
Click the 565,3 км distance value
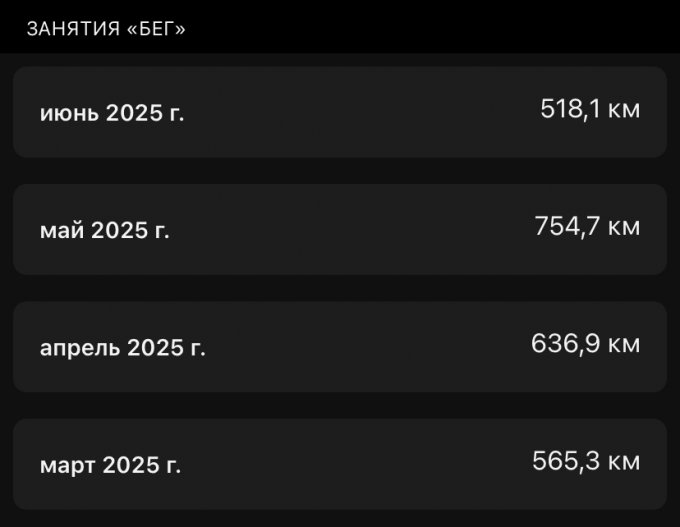tap(586, 462)
